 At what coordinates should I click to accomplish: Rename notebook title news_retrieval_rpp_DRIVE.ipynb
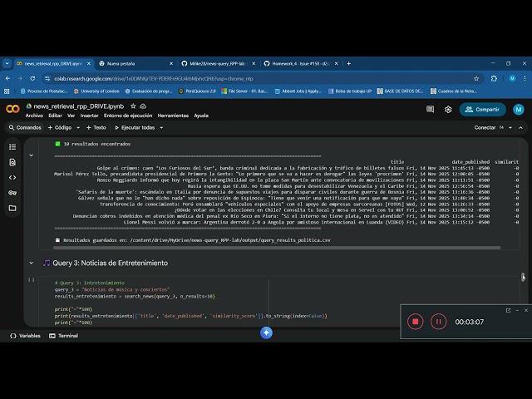click(79, 106)
